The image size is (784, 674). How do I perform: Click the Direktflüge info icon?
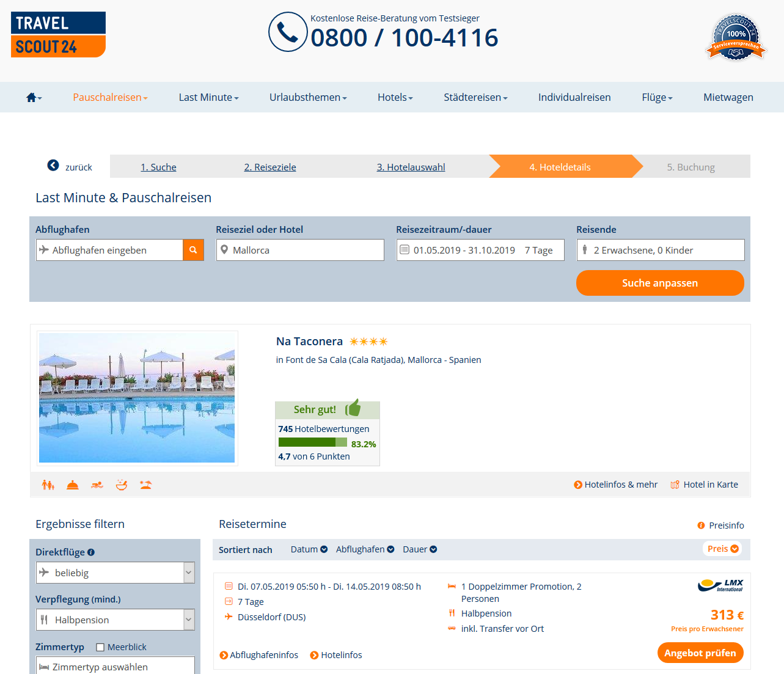(x=91, y=552)
